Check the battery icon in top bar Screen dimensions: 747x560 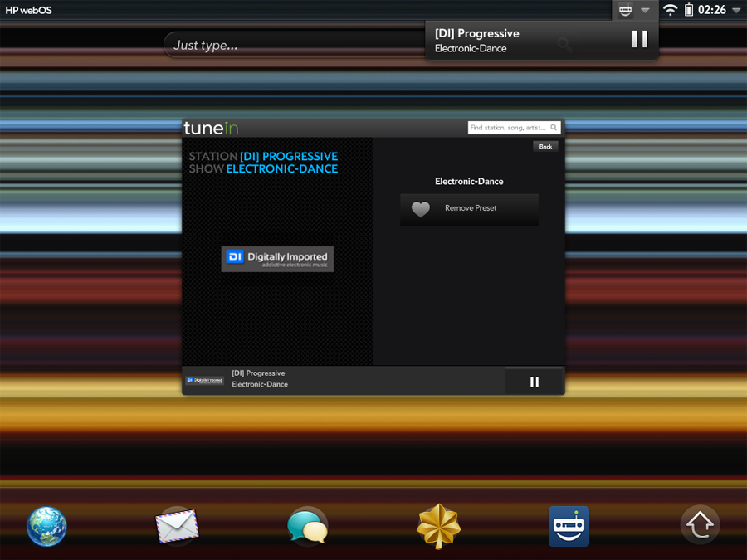[x=689, y=10]
